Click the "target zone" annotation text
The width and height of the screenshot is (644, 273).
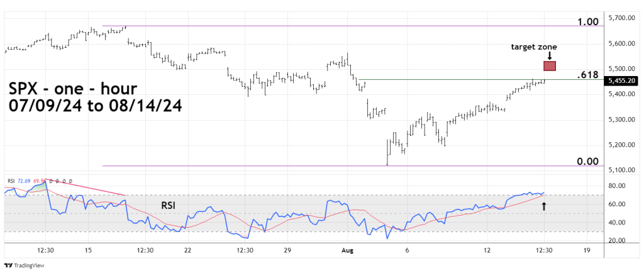tap(533, 47)
